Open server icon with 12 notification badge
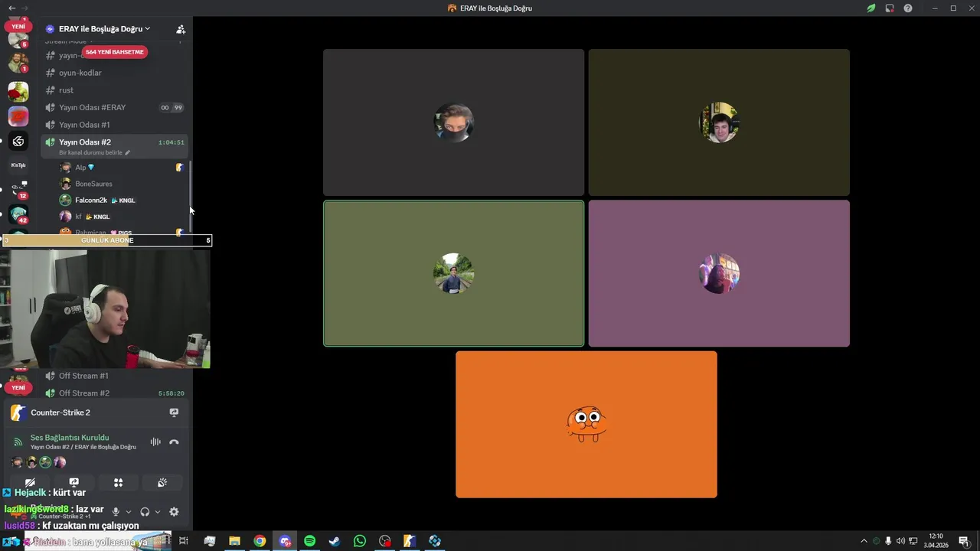This screenshot has height=551, width=980. pyautogui.click(x=18, y=189)
